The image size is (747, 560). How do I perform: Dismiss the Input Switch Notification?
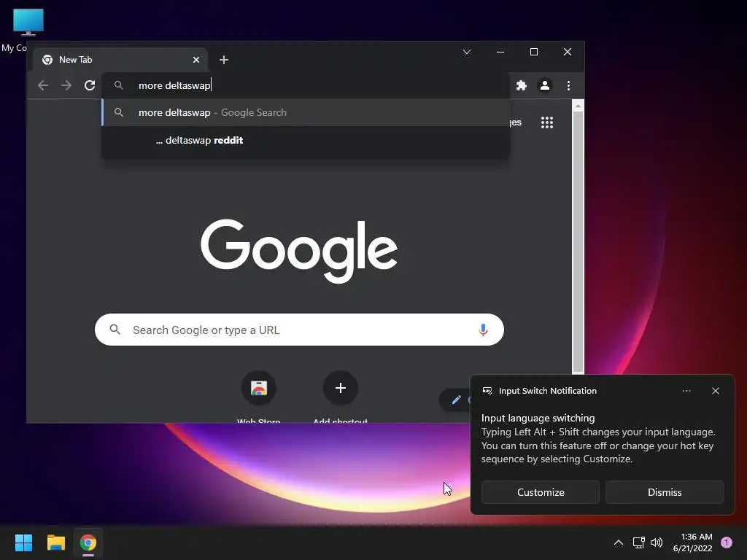coord(664,492)
